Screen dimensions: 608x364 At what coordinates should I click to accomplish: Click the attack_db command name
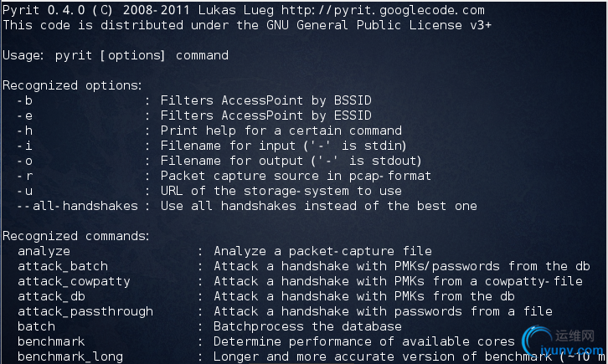(51, 296)
